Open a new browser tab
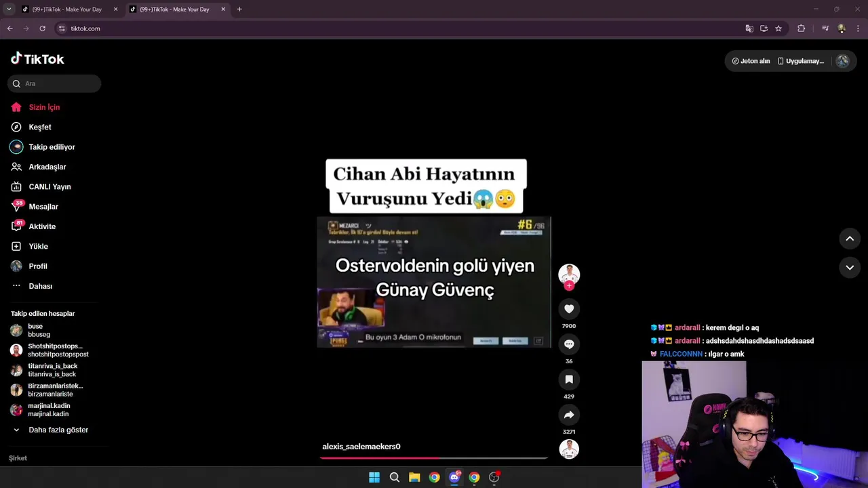 coord(239,9)
